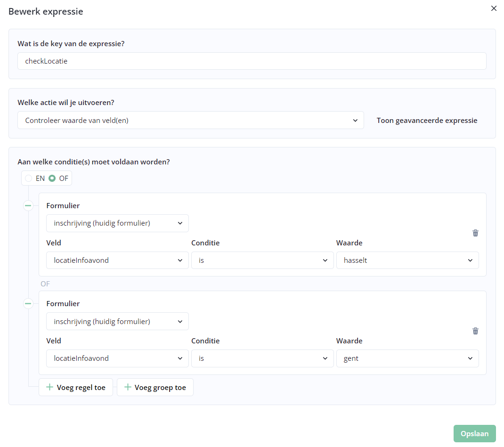Open the first rule's Conditie dropdown
The width and height of the screenshot is (504, 447).
(x=262, y=260)
